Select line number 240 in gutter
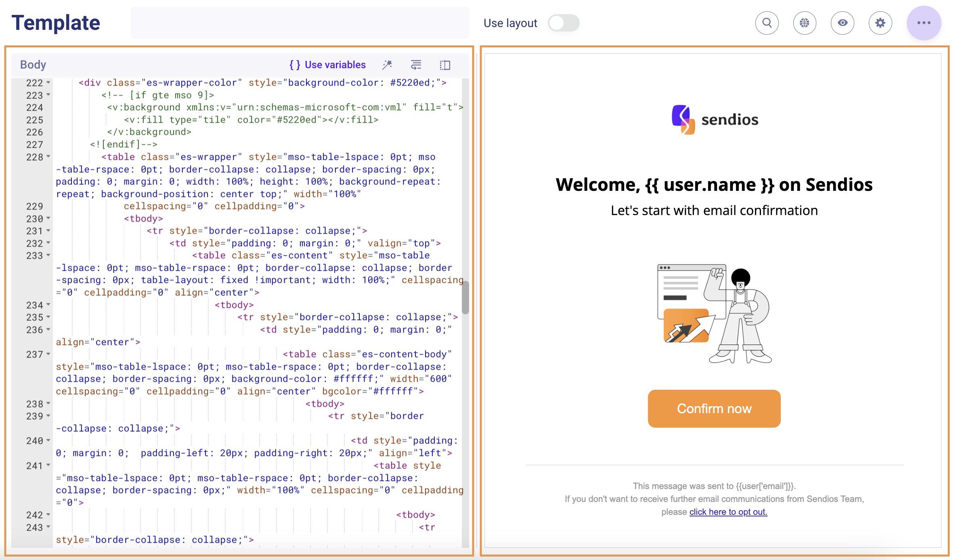Screen dimensions: 956x560 [x=35, y=441]
